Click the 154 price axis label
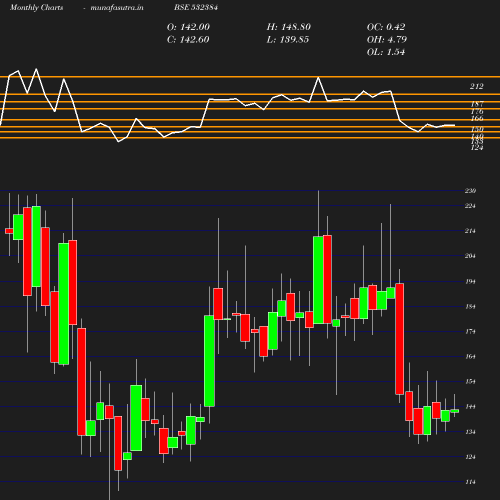 pos(470,381)
